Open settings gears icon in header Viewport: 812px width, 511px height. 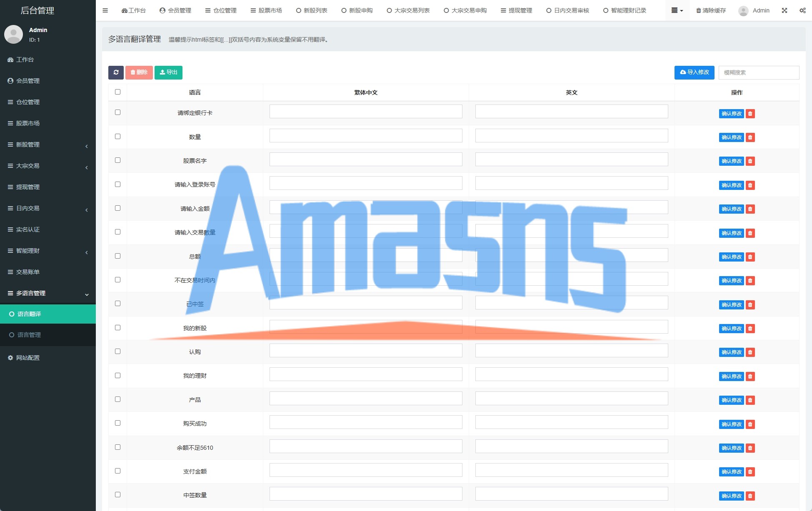pyautogui.click(x=802, y=10)
